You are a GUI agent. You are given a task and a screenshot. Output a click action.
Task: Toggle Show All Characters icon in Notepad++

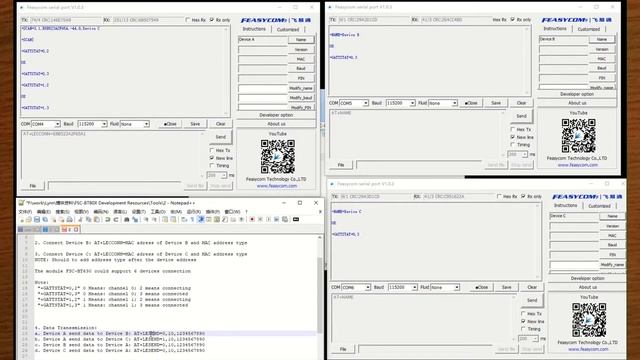[x=192, y=220]
